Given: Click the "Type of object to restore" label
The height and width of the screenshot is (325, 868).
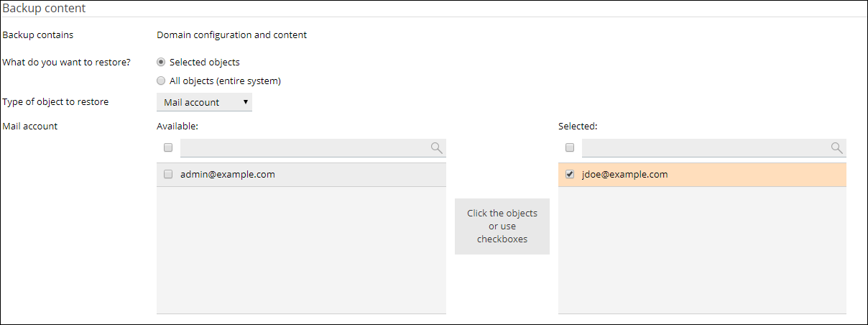Looking at the screenshot, I should 55,102.
